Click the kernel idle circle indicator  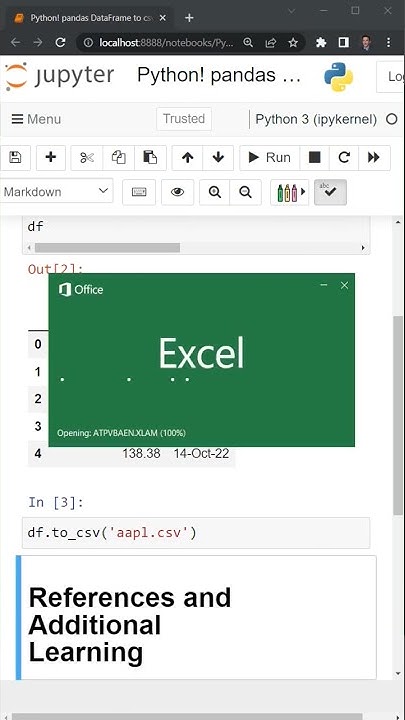point(392,119)
